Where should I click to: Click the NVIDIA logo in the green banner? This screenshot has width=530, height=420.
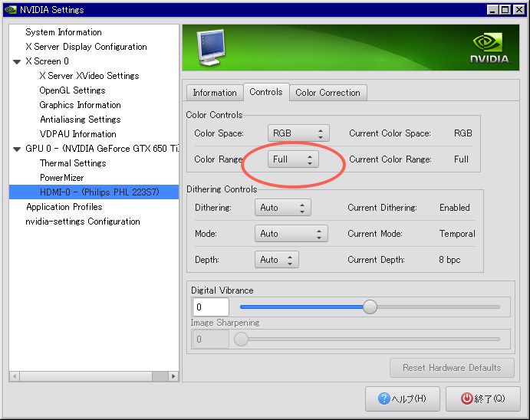pyautogui.click(x=489, y=48)
